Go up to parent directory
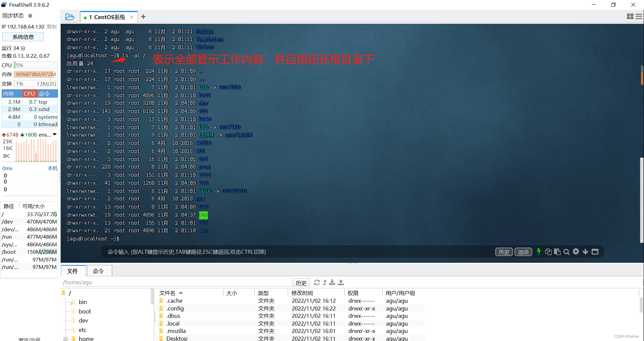Viewport: 644px width, 341px height. coord(325,283)
